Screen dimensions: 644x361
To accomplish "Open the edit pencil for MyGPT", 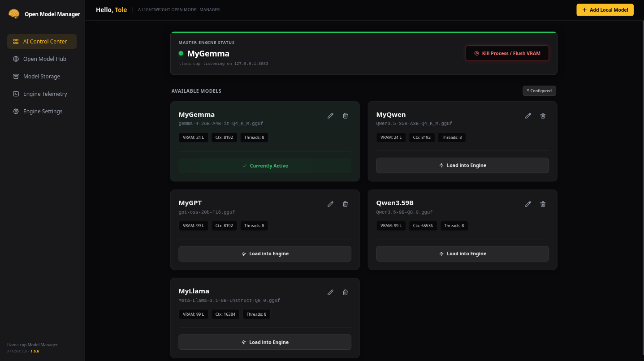I will [330, 204].
